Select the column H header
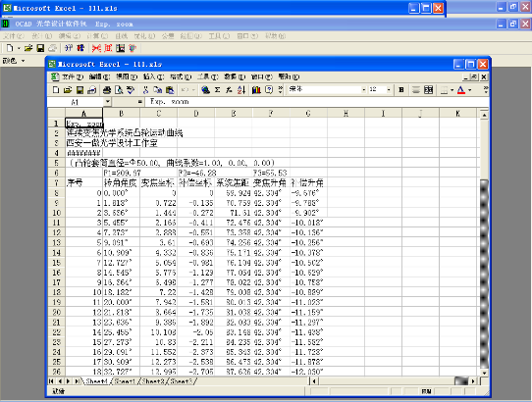The width and height of the screenshot is (532, 402). 346,113
